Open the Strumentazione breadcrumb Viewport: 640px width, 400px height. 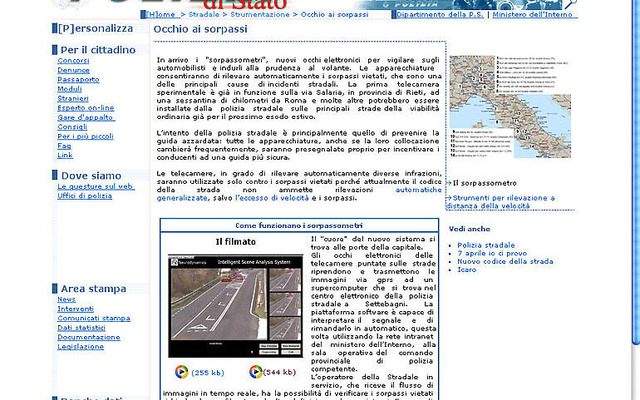coord(260,15)
